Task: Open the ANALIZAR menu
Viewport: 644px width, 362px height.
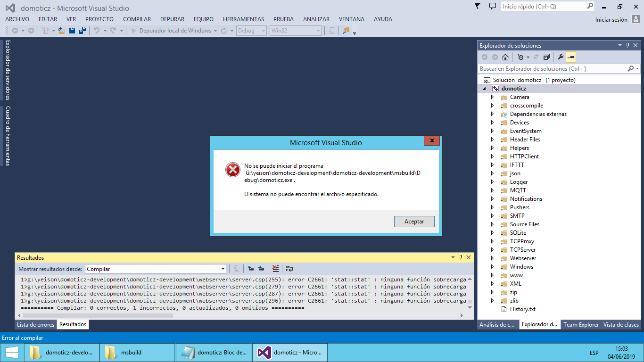Action: (316, 19)
